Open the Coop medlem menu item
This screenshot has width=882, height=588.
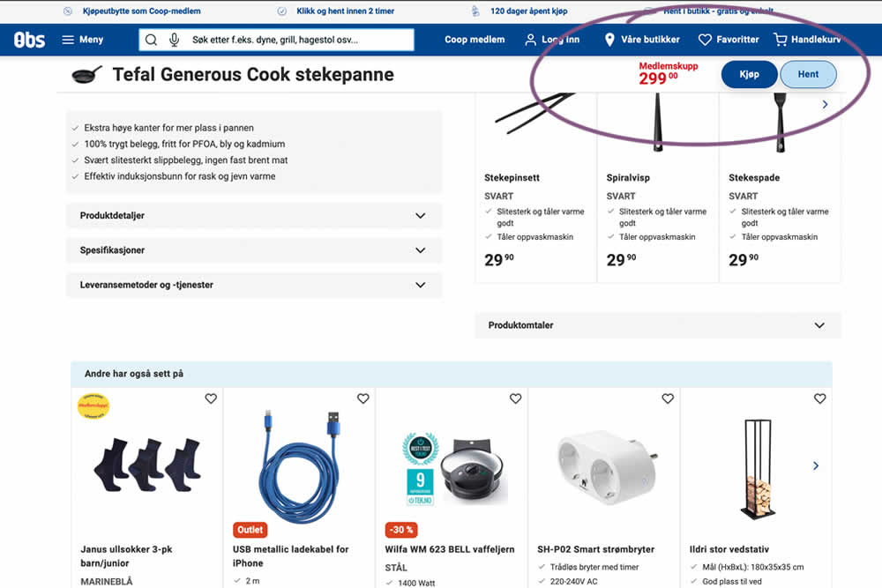coord(475,40)
